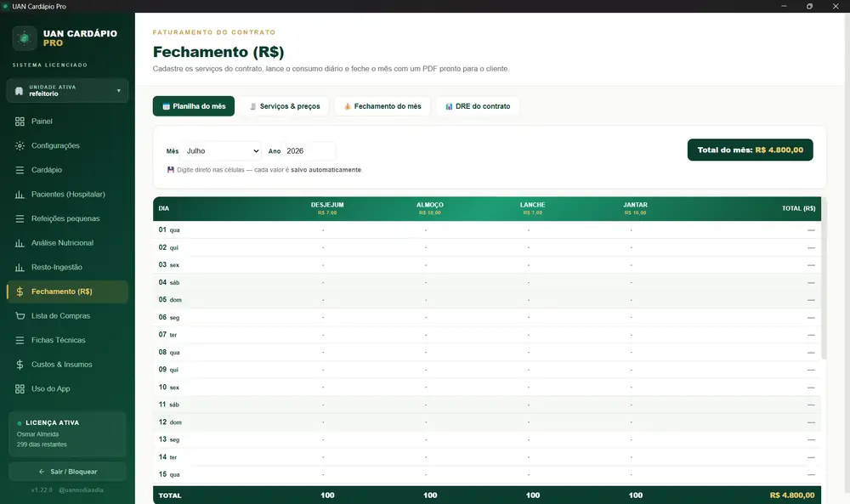Open the Uso do App grid icon

(20, 388)
